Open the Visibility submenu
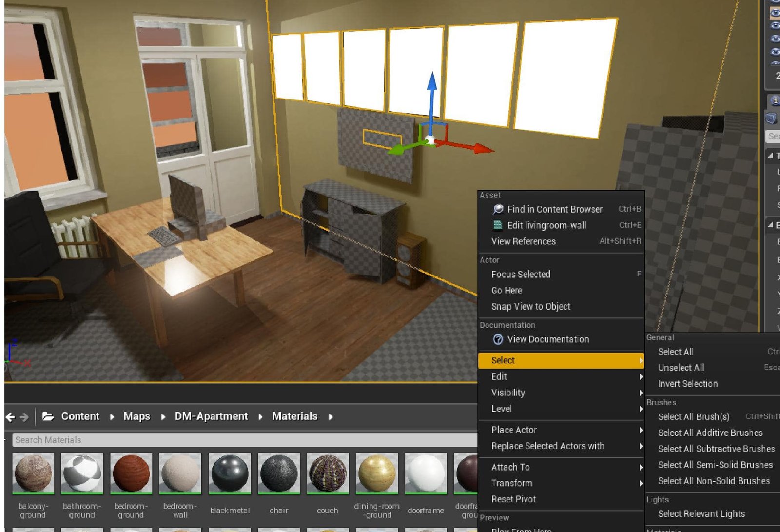The width and height of the screenshot is (780, 532). (x=561, y=393)
